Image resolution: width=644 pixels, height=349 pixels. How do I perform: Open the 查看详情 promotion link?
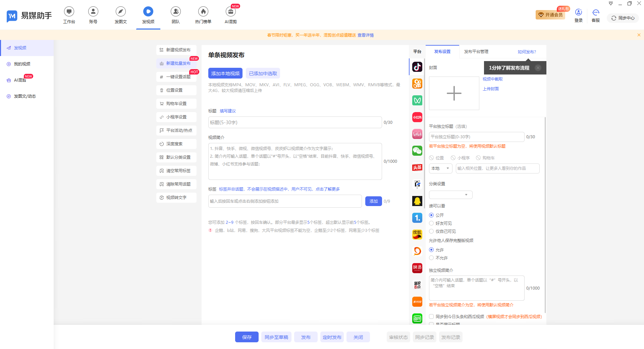pyautogui.click(x=366, y=35)
